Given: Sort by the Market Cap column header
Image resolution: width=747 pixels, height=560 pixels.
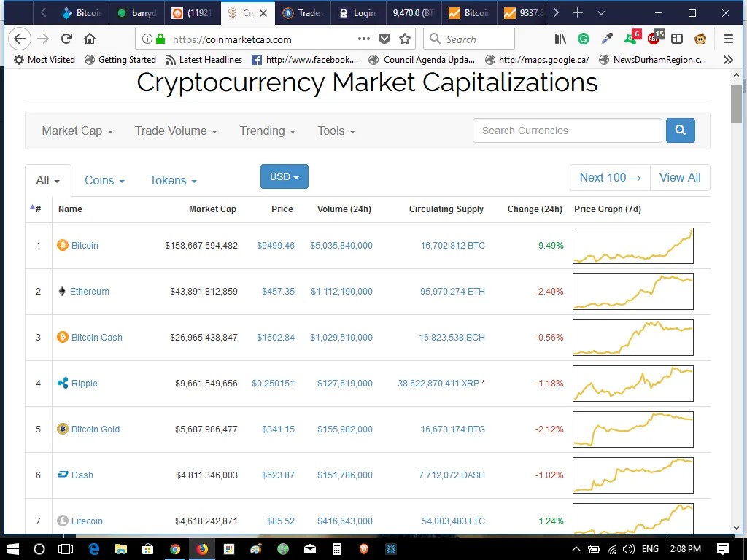Looking at the screenshot, I should [x=212, y=209].
